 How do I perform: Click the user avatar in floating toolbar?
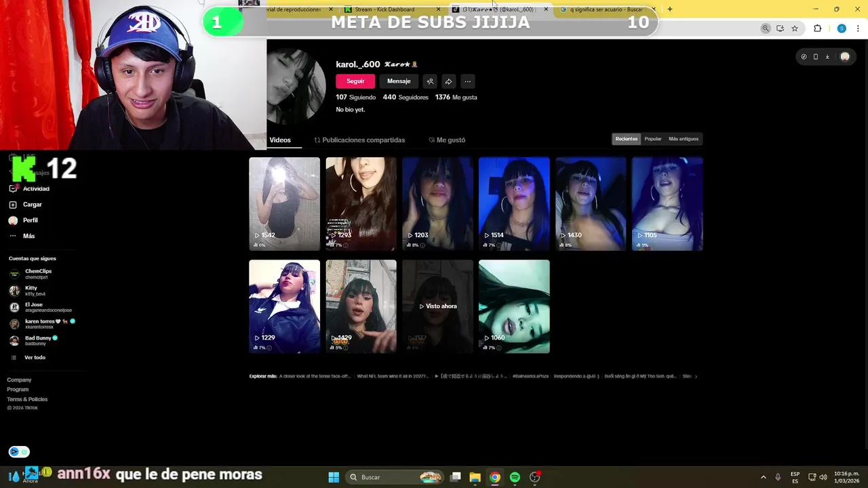click(845, 57)
